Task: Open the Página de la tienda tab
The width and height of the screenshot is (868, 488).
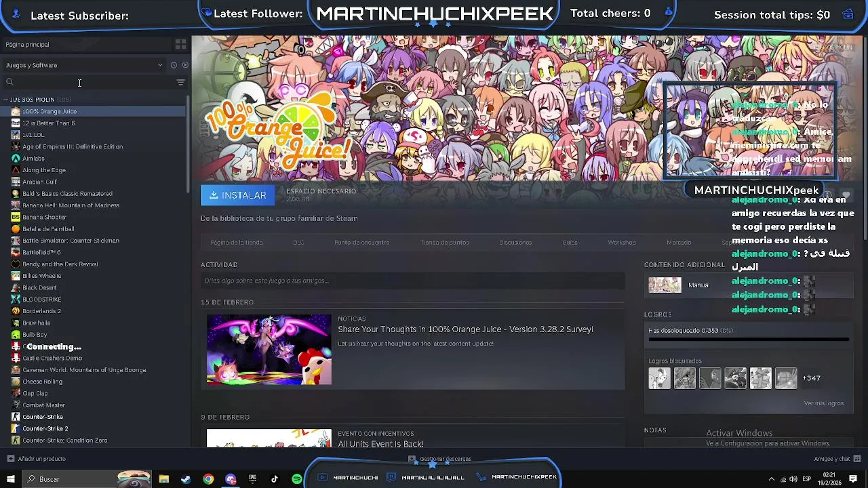Action: click(237, 243)
